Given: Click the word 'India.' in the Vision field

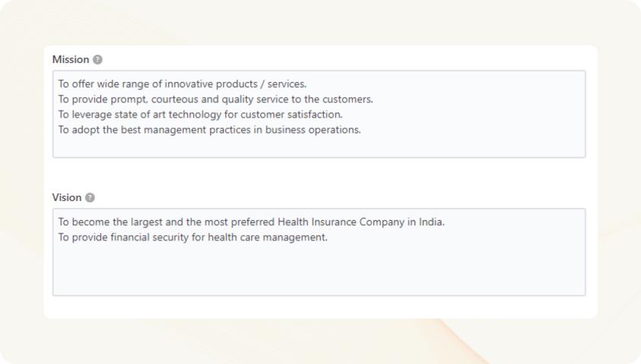Looking at the screenshot, I should pos(432,222).
